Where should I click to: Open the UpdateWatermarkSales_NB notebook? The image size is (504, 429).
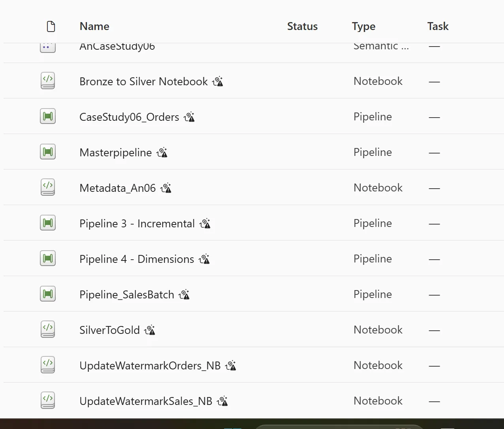pos(146,401)
